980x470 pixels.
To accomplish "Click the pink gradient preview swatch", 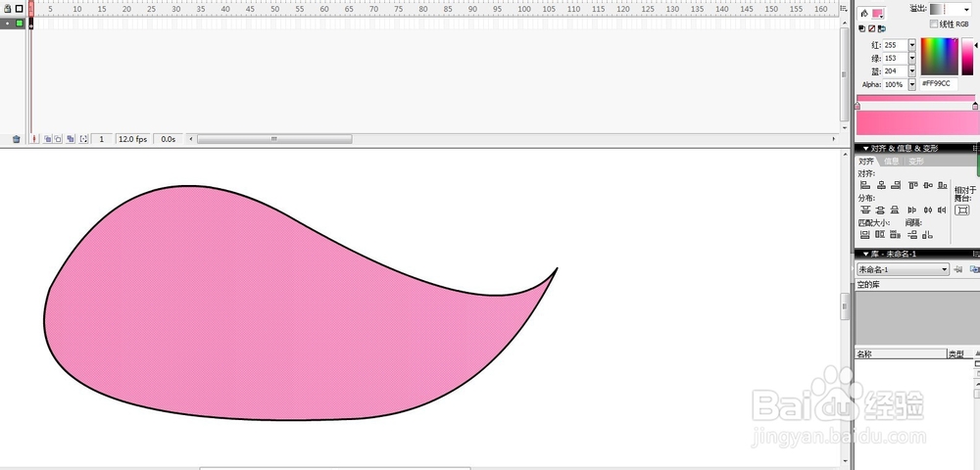I will point(917,122).
